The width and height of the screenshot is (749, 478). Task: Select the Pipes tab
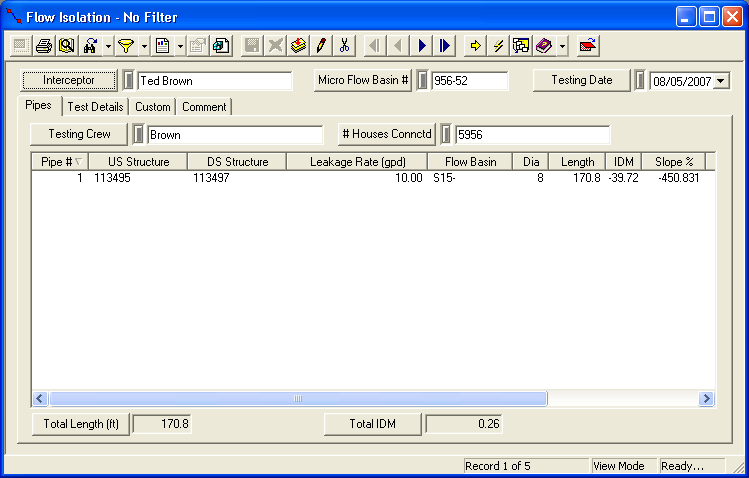[38, 105]
